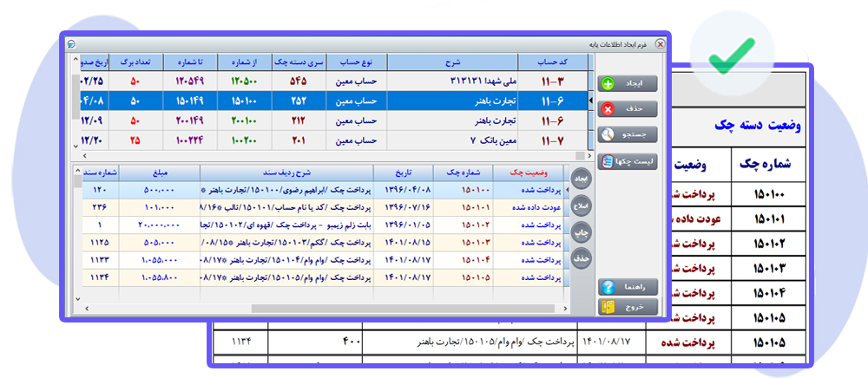Click check series cell ۲۵۲ in highlighted row
The image size is (868, 378).
point(299,101)
